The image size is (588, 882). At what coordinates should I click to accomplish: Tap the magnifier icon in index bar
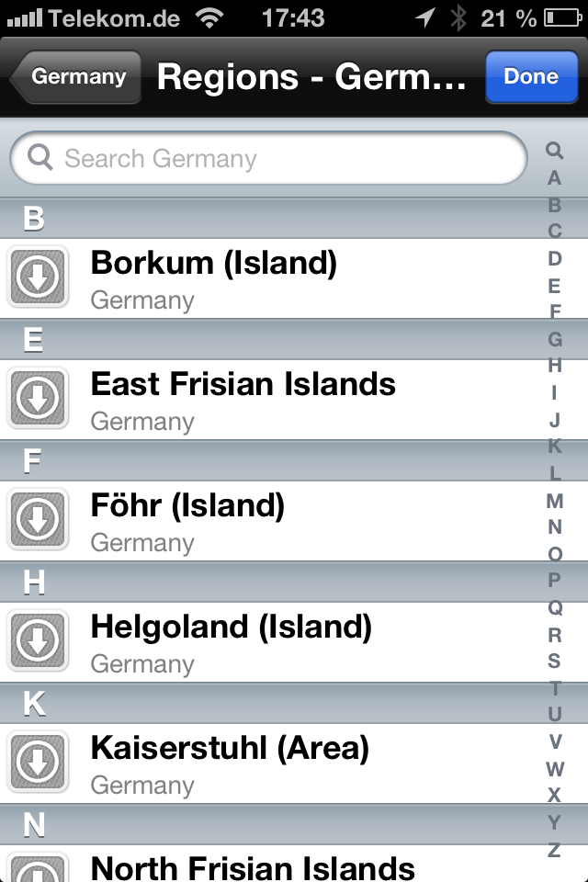click(x=554, y=151)
